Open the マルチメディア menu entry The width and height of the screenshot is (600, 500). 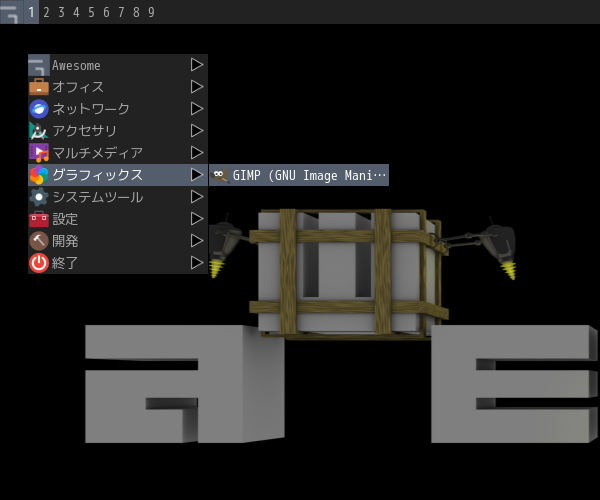(118, 153)
